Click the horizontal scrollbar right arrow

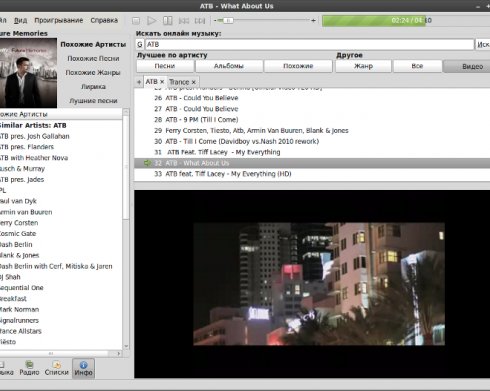tap(119, 353)
